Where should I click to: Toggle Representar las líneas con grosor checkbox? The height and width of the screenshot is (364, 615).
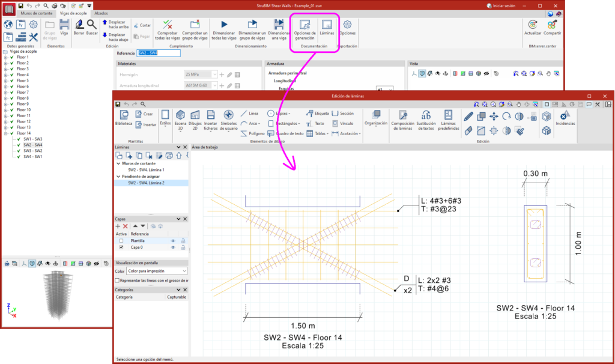[x=117, y=281]
